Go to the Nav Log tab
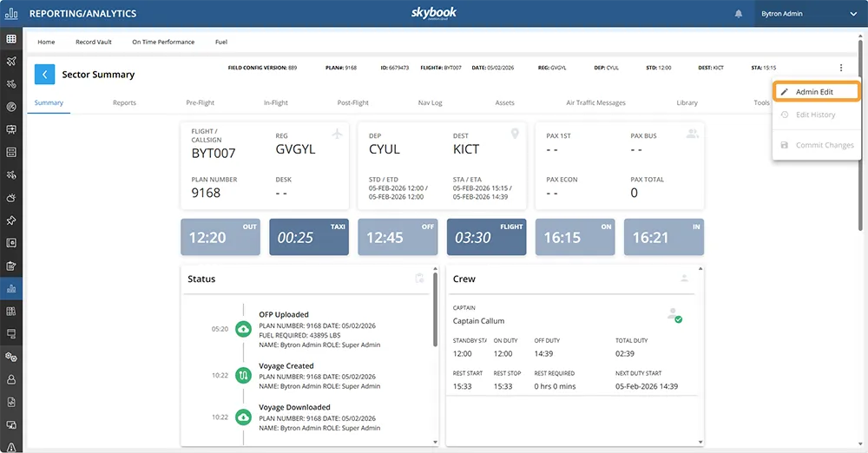The image size is (868, 453). 430,103
